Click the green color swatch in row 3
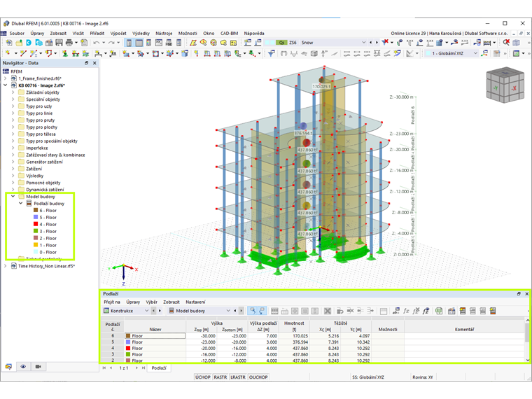 coord(128,354)
